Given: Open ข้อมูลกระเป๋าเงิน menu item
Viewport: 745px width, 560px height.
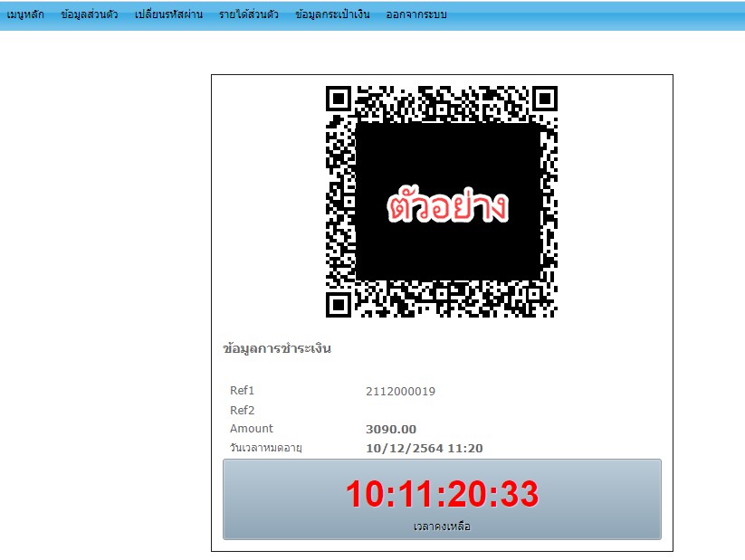Looking at the screenshot, I should (x=332, y=14).
